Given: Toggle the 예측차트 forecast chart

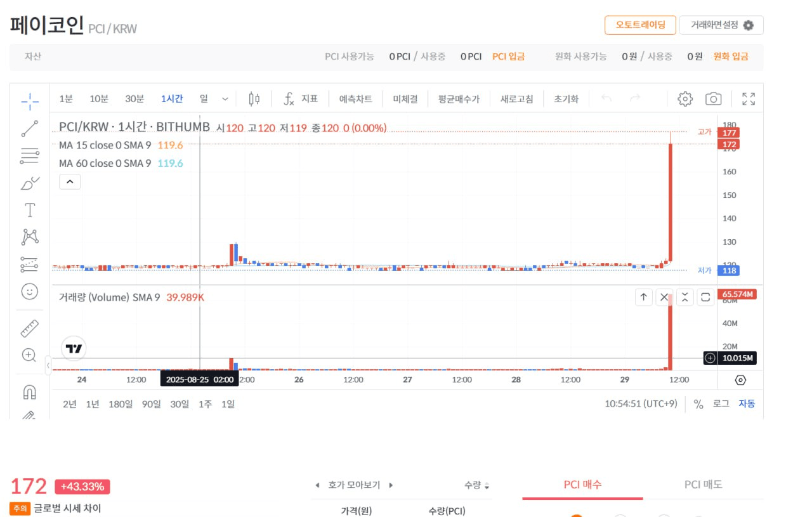Looking at the screenshot, I should tap(356, 99).
